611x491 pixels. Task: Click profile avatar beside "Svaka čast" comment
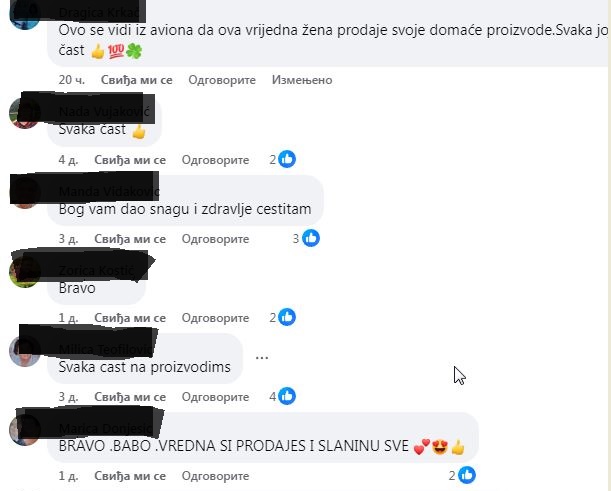pyautogui.click(x=24, y=113)
